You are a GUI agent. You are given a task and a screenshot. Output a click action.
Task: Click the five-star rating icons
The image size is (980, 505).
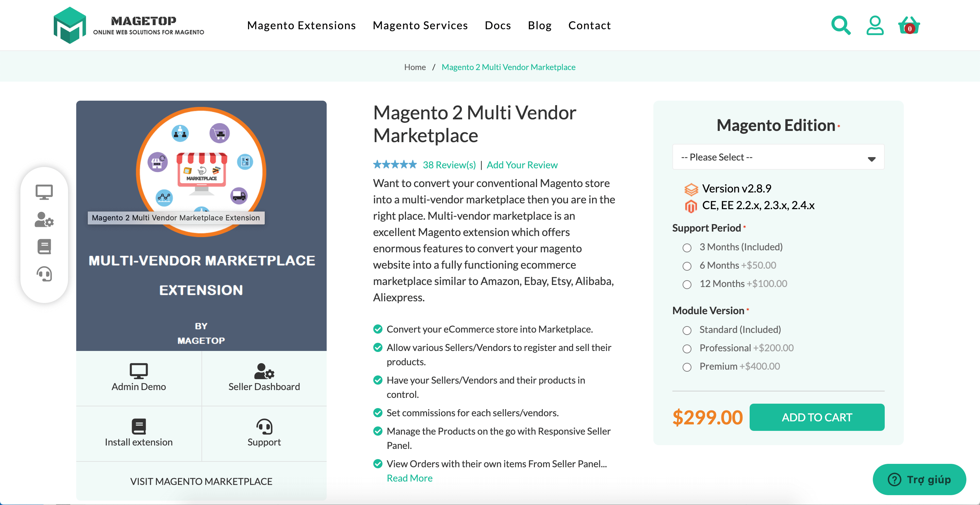[395, 165]
